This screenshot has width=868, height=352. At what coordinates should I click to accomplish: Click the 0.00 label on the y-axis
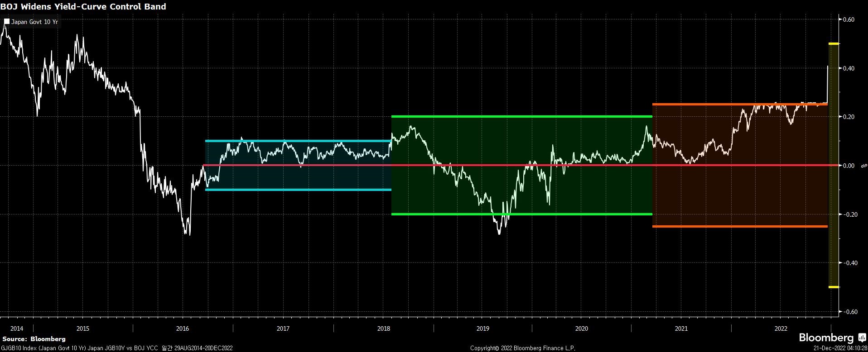point(849,166)
